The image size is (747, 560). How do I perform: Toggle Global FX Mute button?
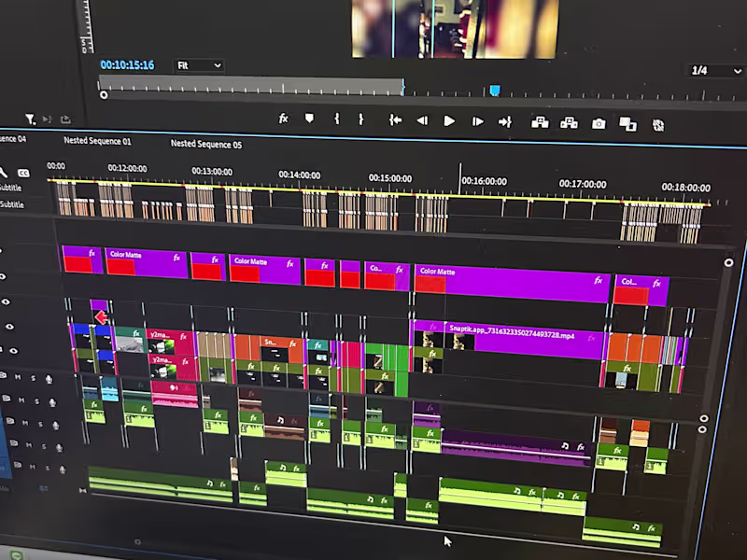tap(284, 119)
